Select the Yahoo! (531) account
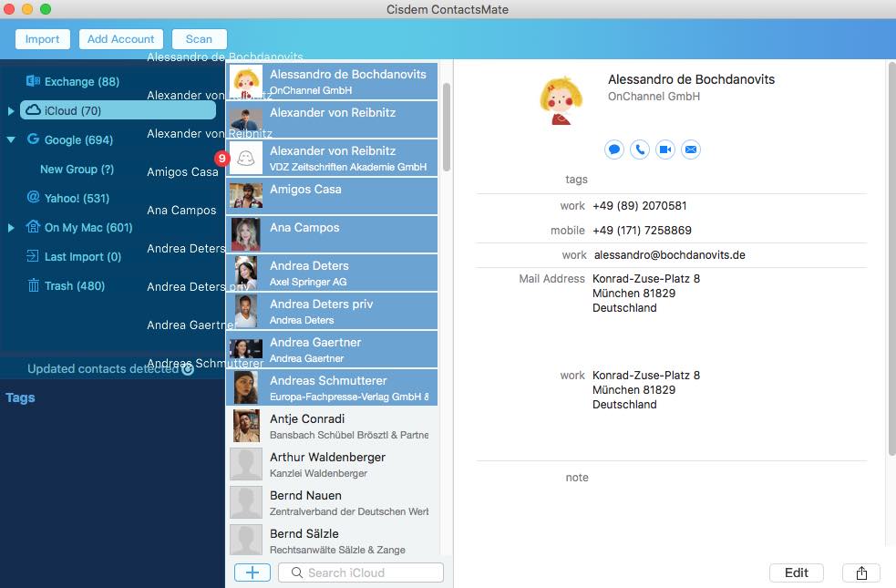 pyautogui.click(x=77, y=199)
